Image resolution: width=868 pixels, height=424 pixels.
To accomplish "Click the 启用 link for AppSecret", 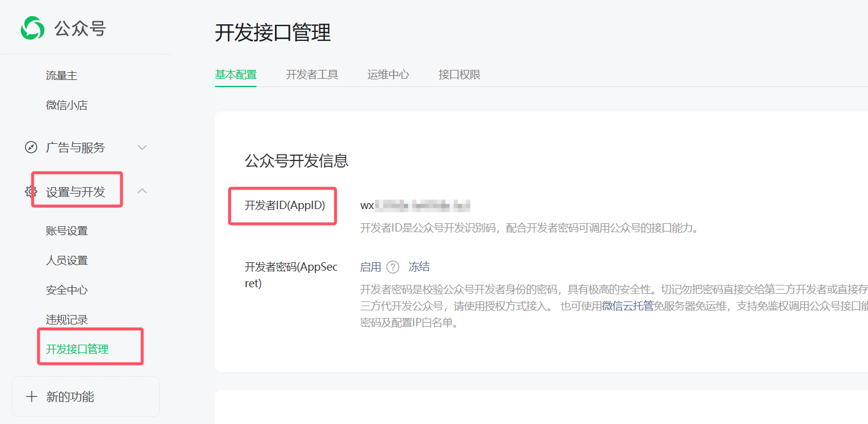I will (x=371, y=267).
